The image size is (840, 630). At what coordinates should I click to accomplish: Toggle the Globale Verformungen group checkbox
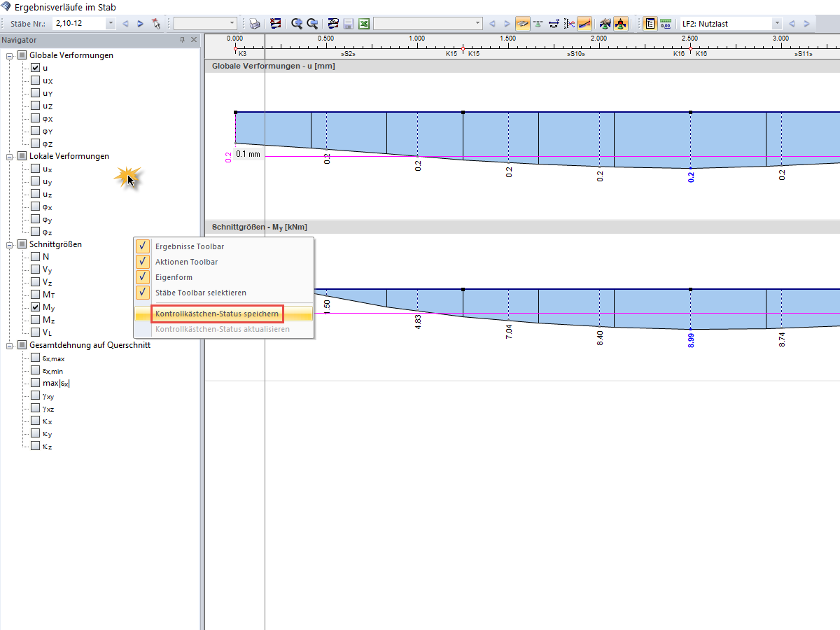[x=22, y=55]
